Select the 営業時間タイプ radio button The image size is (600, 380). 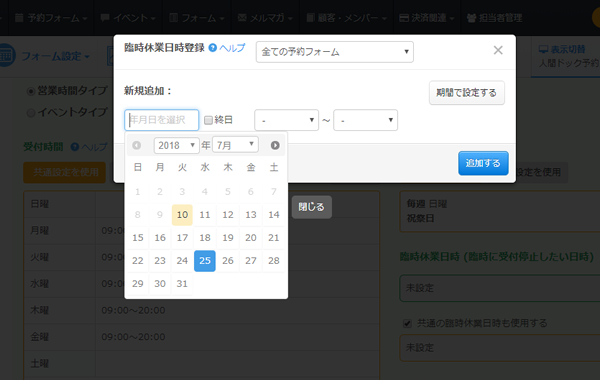(31, 91)
